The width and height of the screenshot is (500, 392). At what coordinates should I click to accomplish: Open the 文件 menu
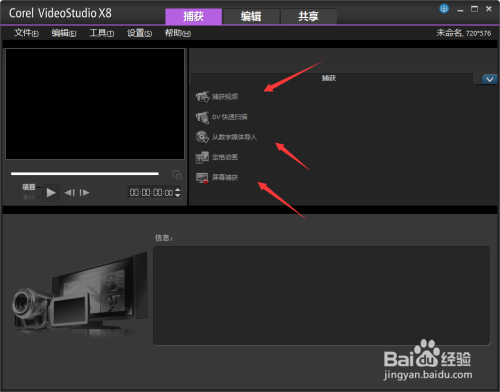[26, 33]
